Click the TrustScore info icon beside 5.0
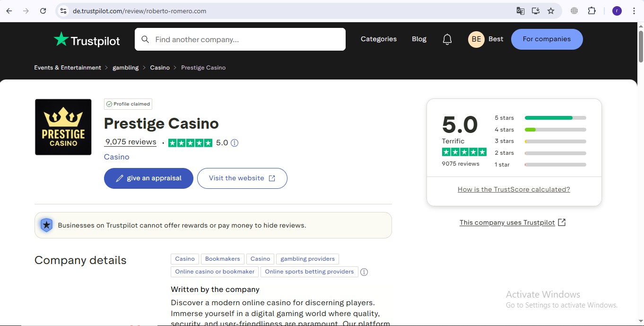This screenshot has height=326, width=644. click(235, 143)
